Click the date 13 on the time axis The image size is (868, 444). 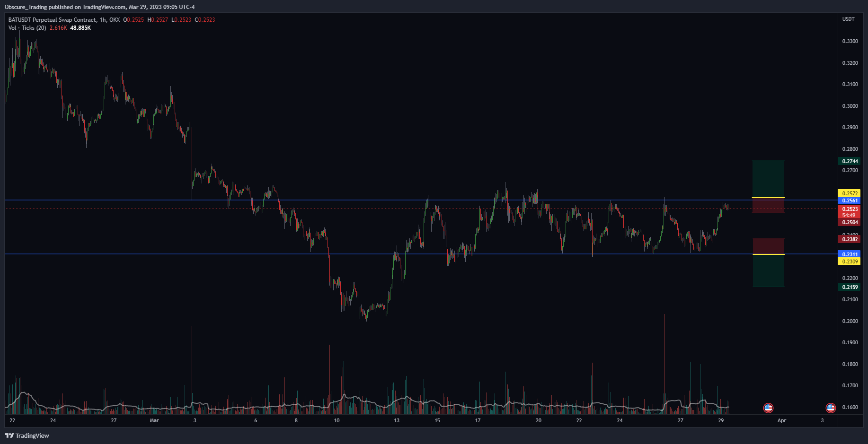[x=397, y=420]
